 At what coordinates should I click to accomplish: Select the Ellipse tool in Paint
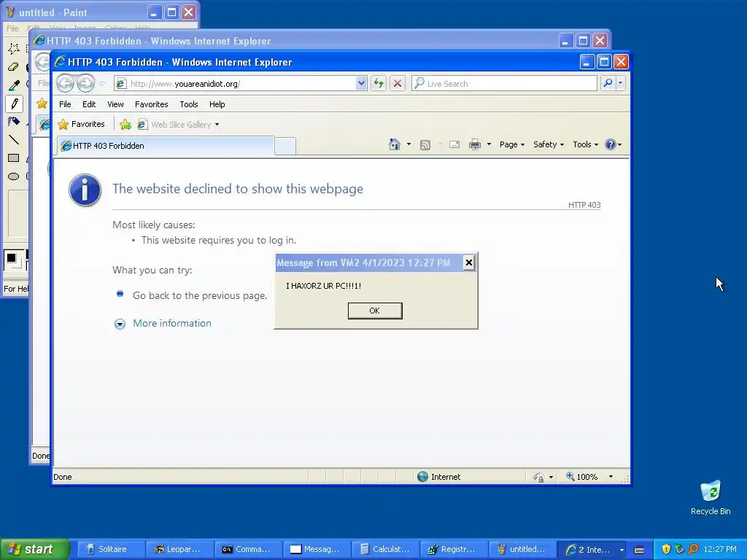click(13, 176)
